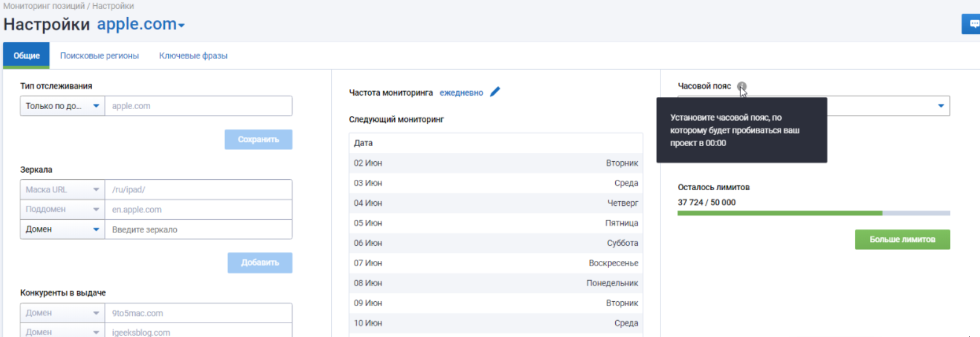
Task: Select the '03 Июн' schedule row
Action: (496, 183)
